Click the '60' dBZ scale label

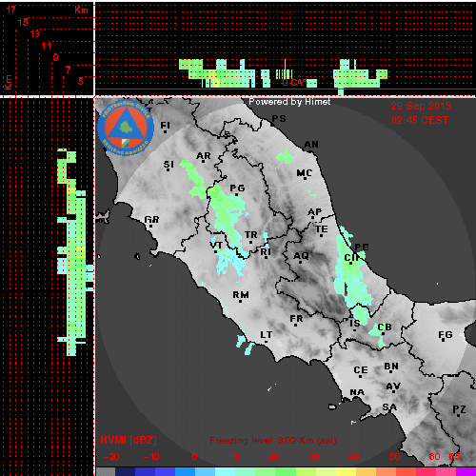tap(434, 457)
